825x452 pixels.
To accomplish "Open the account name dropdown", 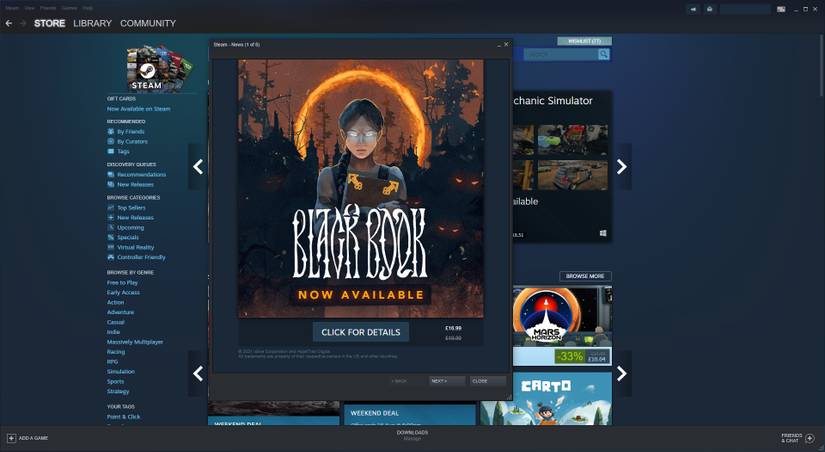I will click(x=745, y=9).
